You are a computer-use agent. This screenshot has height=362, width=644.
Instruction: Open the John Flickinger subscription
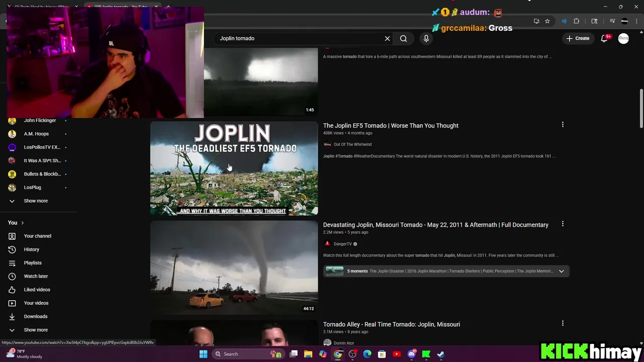pos(39,120)
